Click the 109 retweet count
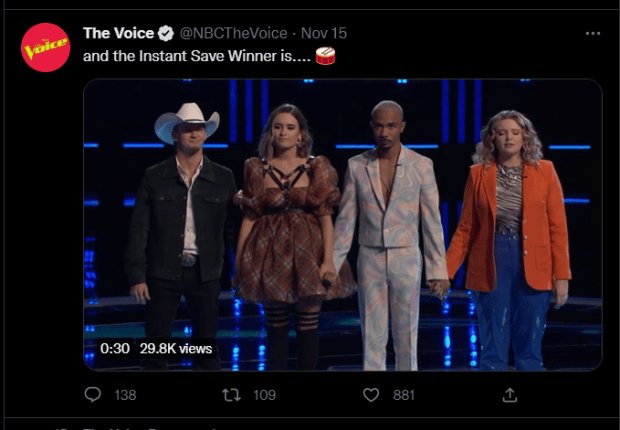Screen dimensions: 620x430 (x=264, y=395)
